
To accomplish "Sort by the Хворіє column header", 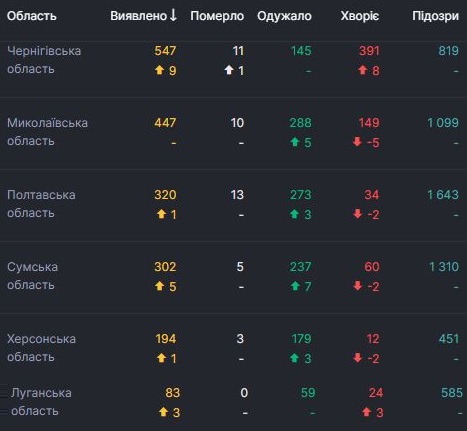I will click(x=360, y=16).
